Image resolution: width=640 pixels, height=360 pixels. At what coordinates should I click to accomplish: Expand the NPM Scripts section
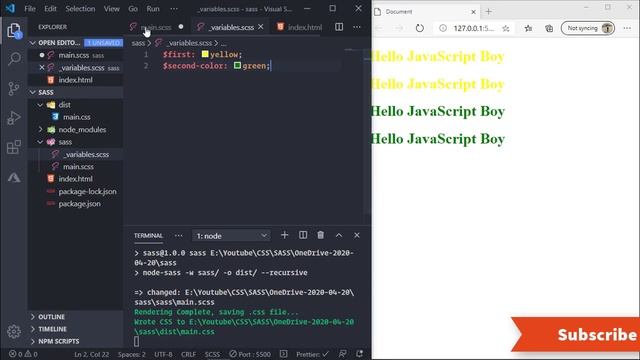coord(76,341)
